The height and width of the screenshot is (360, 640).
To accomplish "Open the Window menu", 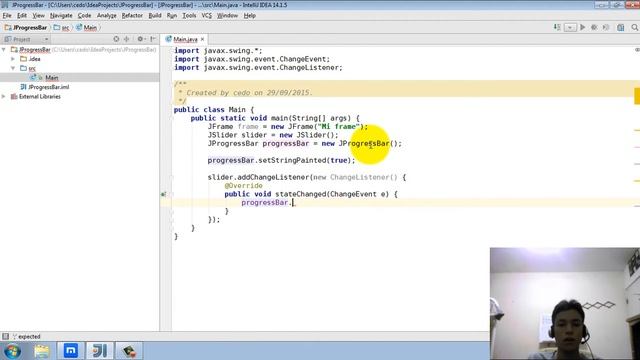I will (x=227, y=16).
